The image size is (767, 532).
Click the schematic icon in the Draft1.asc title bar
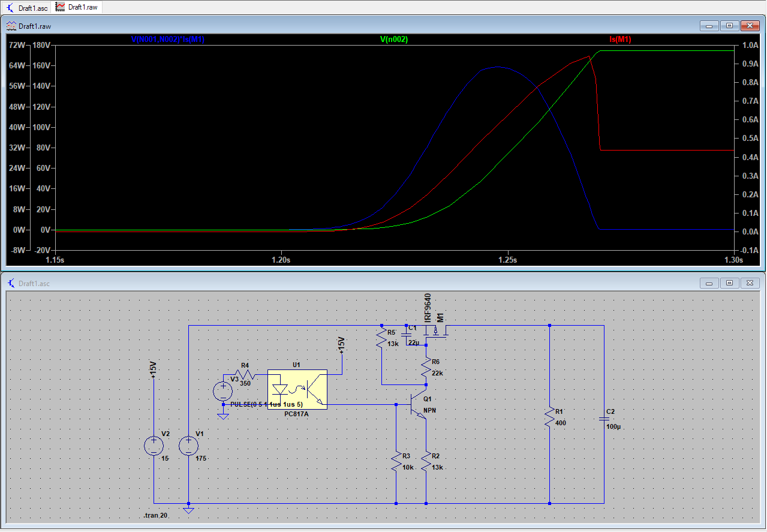pos(11,283)
